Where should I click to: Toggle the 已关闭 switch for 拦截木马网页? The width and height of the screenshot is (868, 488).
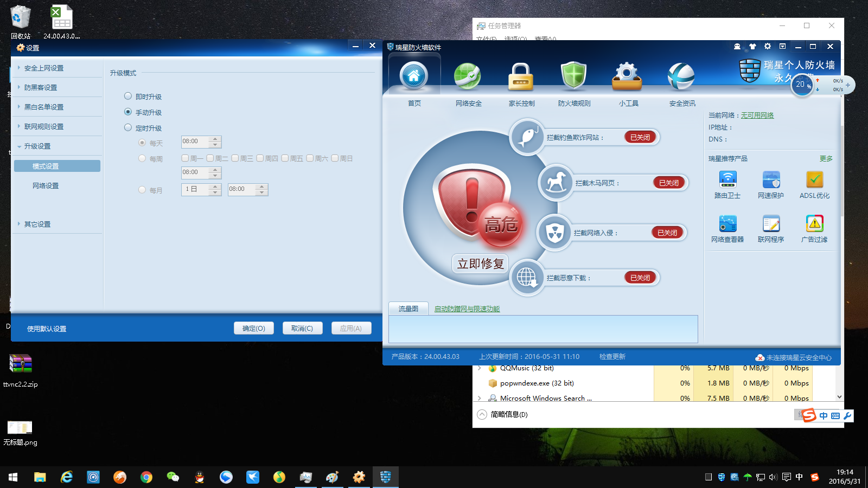pos(669,183)
